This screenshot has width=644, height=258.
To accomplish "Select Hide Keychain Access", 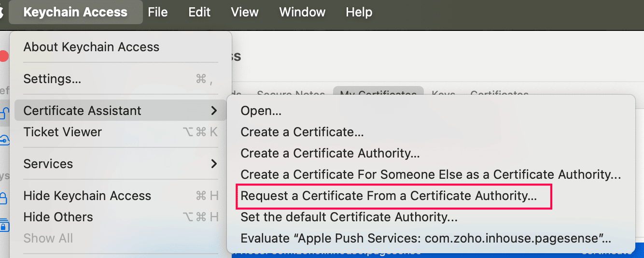I will 87,196.
